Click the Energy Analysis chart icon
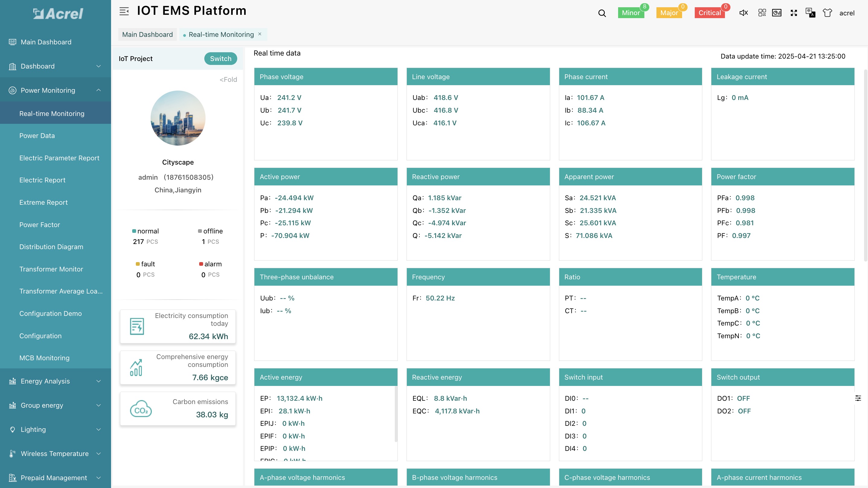Image resolution: width=868 pixels, height=488 pixels. (12, 381)
